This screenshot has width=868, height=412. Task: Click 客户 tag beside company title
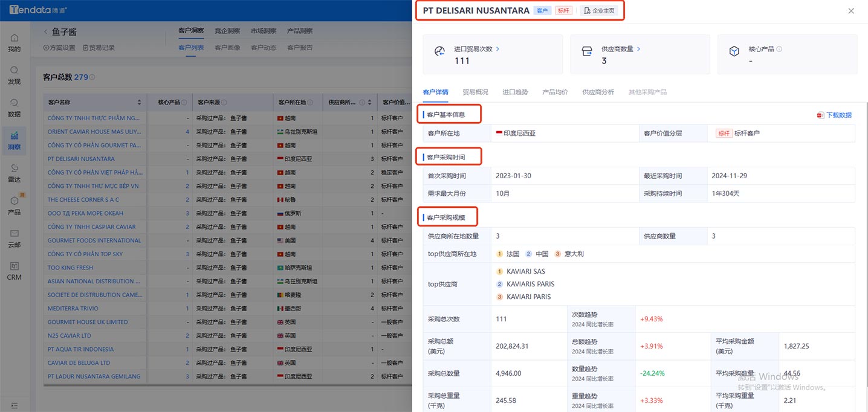542,11
